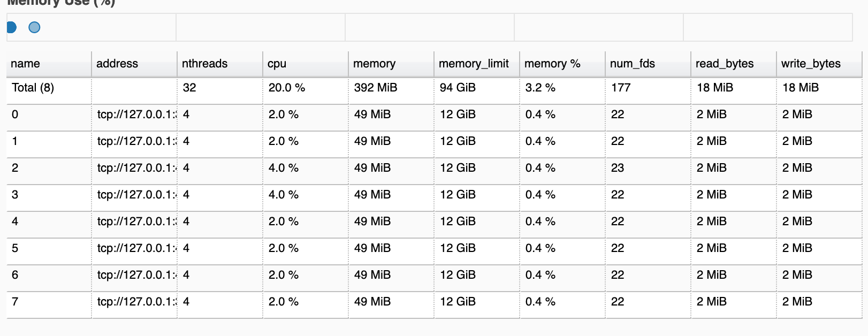Sort by the cpu column header
The width and height of the screenshot is (868, 336).
pos(277,64)
